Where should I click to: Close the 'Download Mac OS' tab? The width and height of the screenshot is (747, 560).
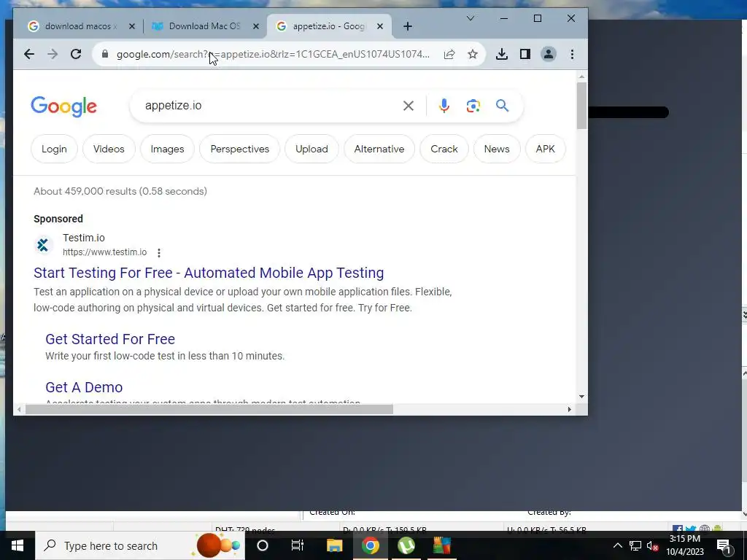pyautogui.click(x=256, y=26)
